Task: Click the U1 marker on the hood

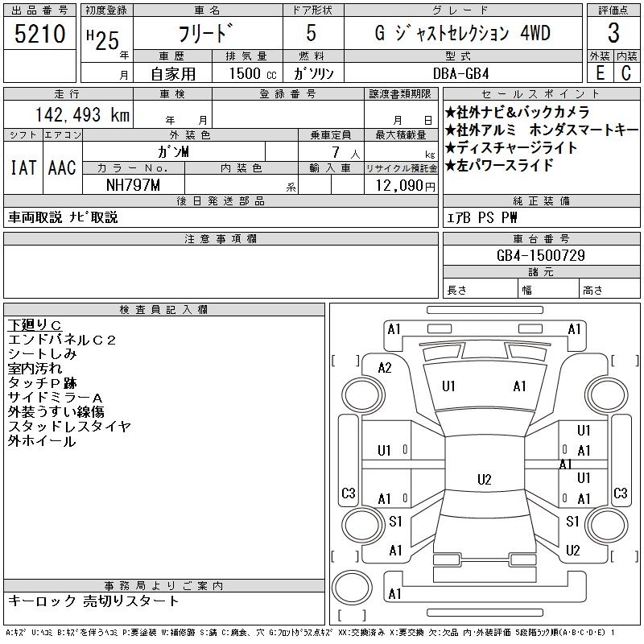Action: (449, 386)
